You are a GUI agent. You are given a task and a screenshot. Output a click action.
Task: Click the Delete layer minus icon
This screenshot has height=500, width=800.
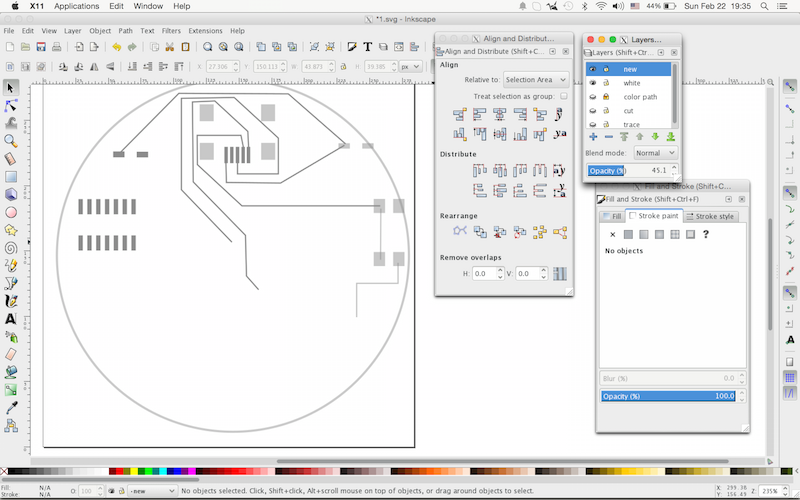[609, 137]
